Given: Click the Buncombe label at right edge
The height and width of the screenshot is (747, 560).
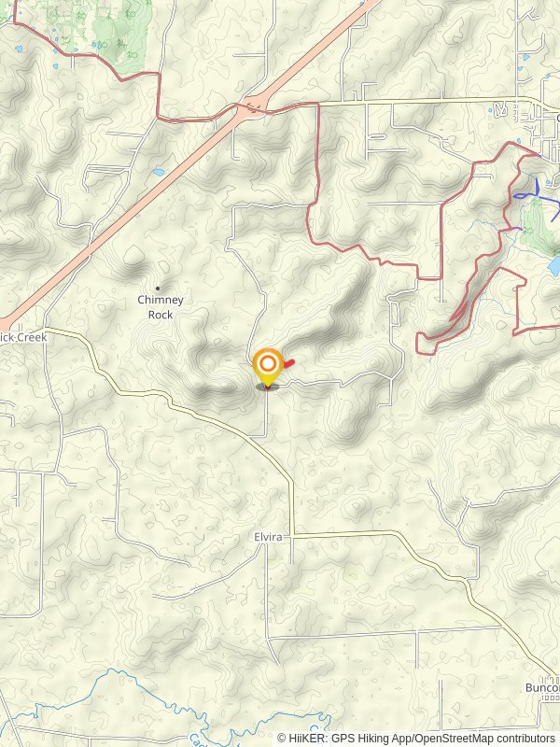Looking at the screenshot, I should (542, 687).
